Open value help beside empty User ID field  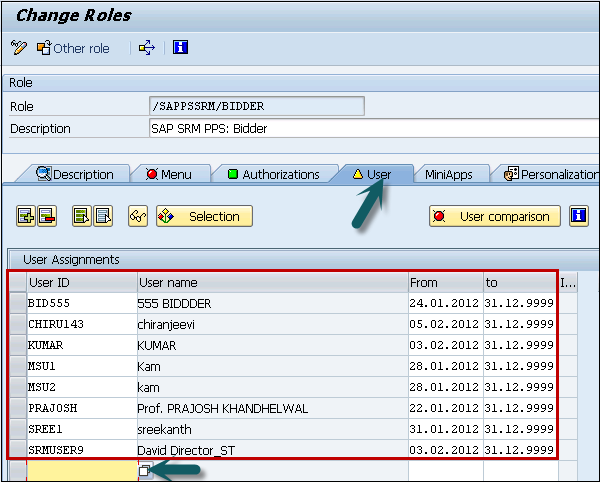(146, 471)
